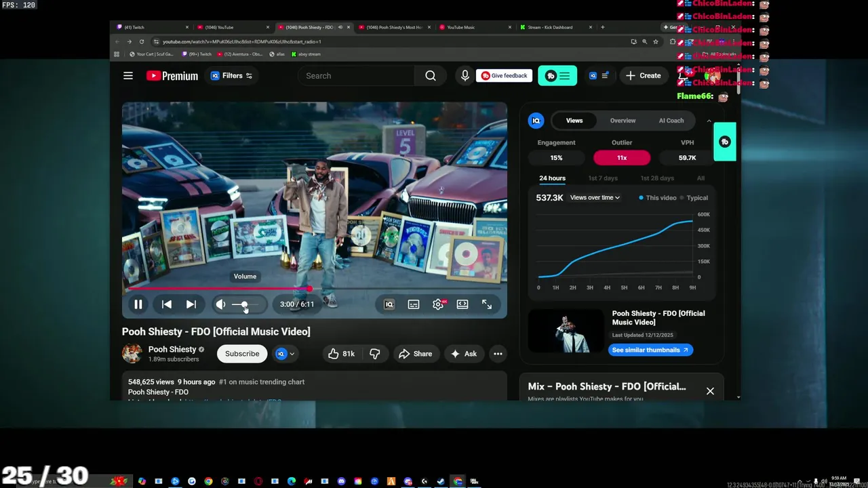Bookmark this page with the star

pos(655,41)
